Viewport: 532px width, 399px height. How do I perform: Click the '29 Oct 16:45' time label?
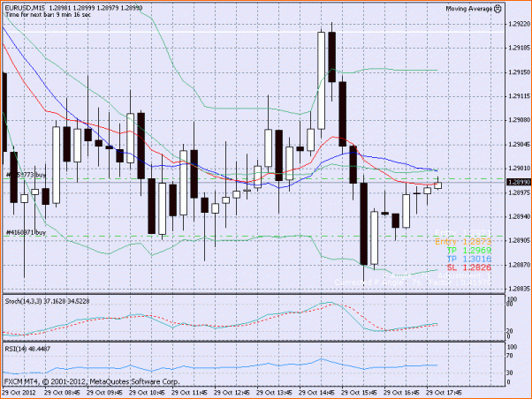pos(401,393)
